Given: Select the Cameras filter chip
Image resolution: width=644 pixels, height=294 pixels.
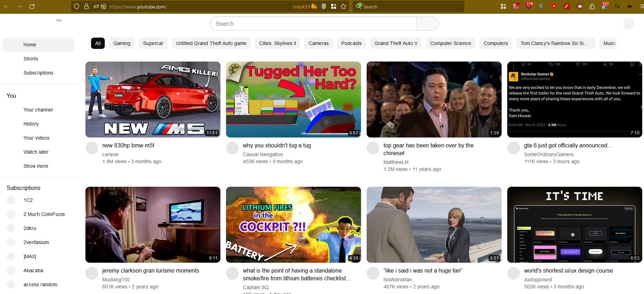Looking at the screenshot, I should pos(318,43).
